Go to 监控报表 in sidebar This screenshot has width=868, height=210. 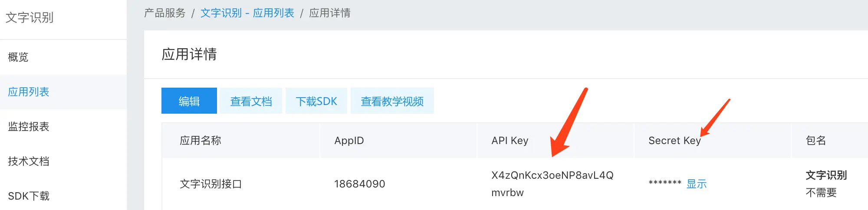click(x=29, y=126)
